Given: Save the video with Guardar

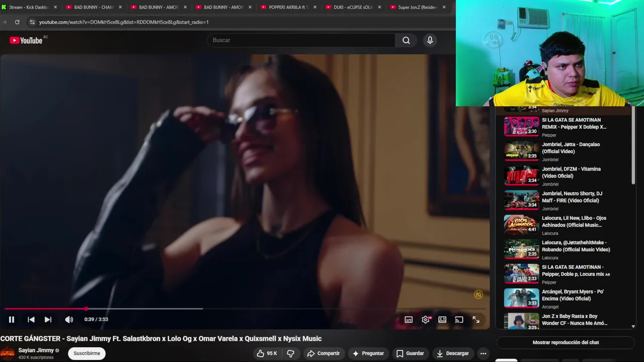Looking at the screenshot, I should tap(410, 353).
